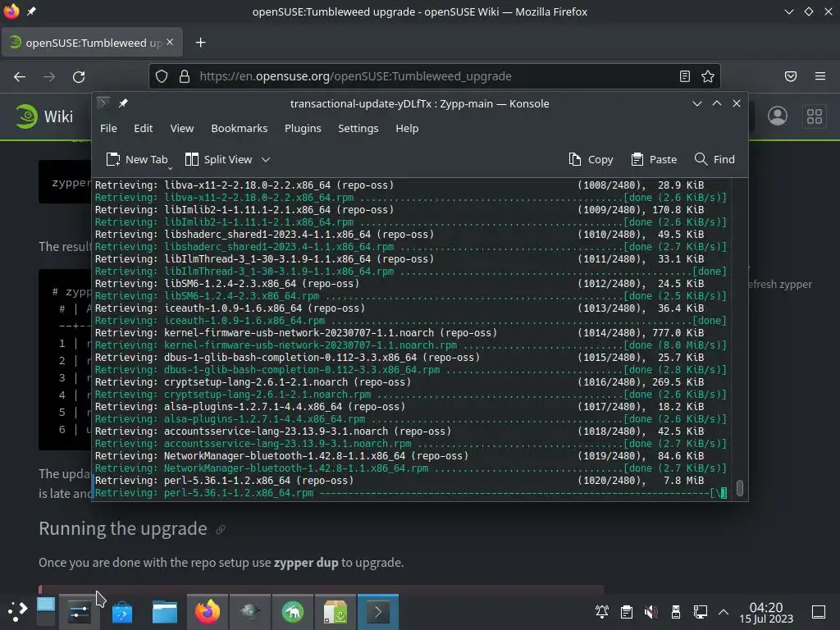Viewport: 840px width, 630px height.
Task: Go back in Firefox
Action: point(20,76)
